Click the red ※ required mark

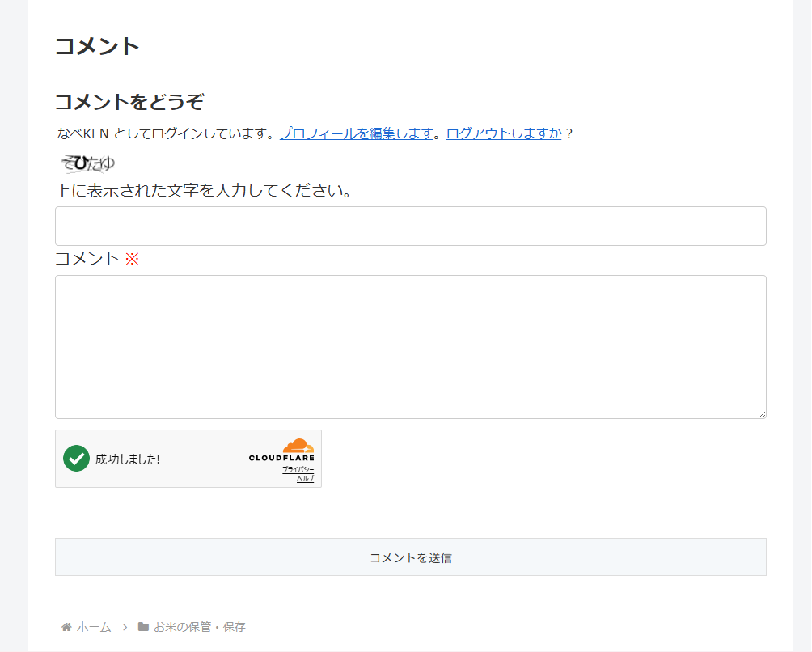tap(132, 259)
